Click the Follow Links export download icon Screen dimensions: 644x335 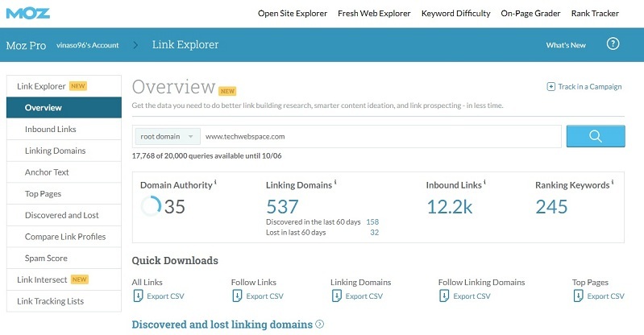(x=236, y=296)
